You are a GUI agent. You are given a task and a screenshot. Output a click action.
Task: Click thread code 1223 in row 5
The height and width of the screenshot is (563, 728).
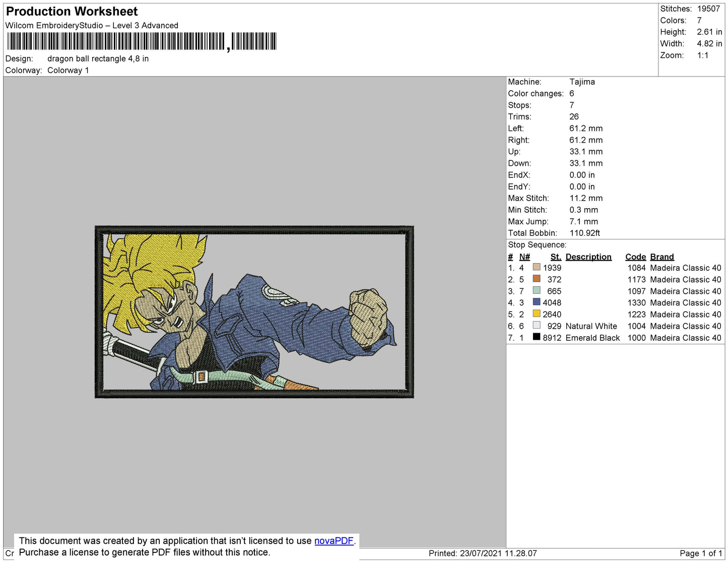coord(636,315)
